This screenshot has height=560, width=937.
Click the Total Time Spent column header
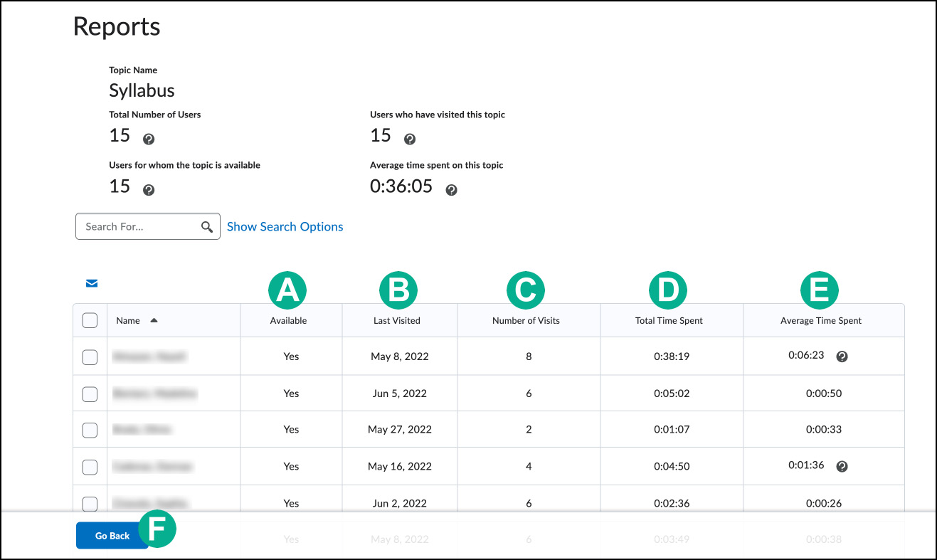[669, 321]
